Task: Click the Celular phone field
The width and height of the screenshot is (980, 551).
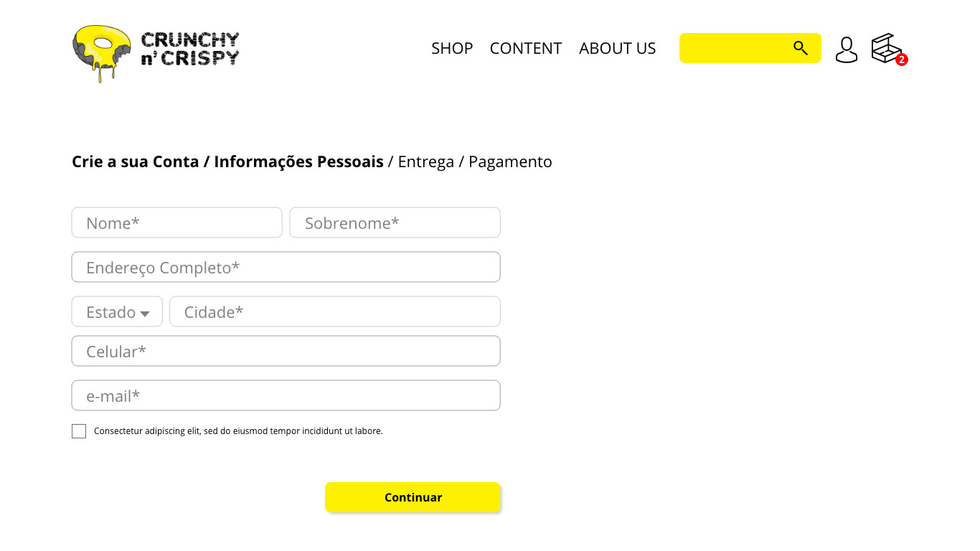Action: (286, 352)
